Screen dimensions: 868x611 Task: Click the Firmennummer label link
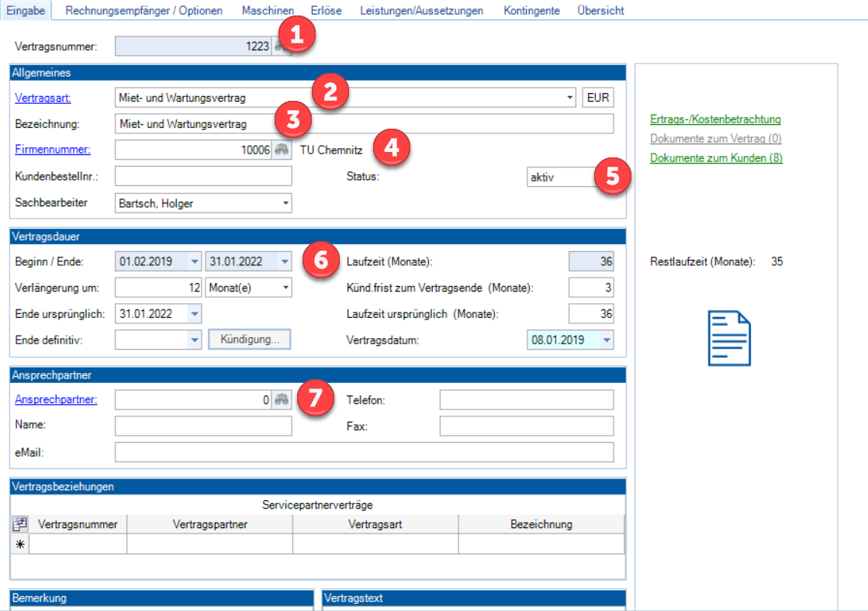point(53,150)
